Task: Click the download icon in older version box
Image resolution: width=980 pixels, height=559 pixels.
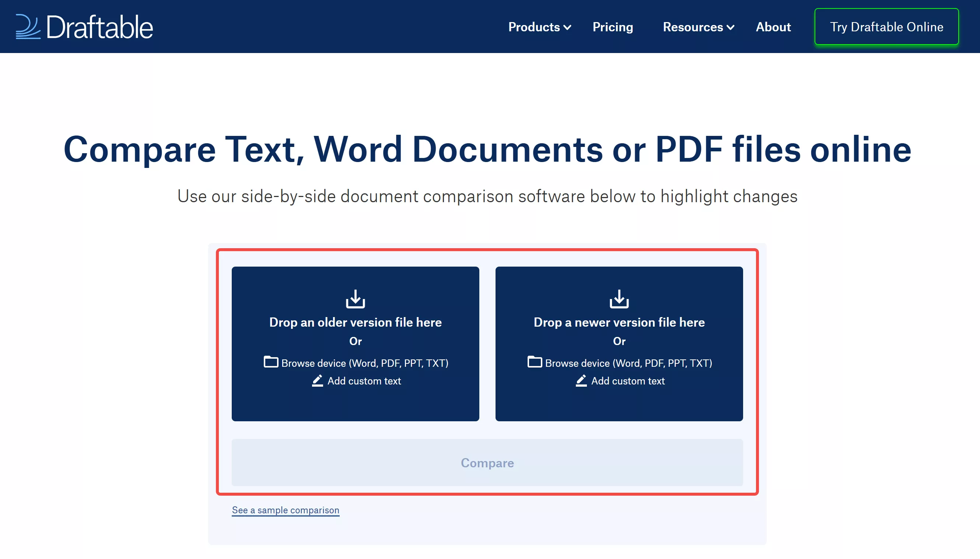Action: (355, 299)
